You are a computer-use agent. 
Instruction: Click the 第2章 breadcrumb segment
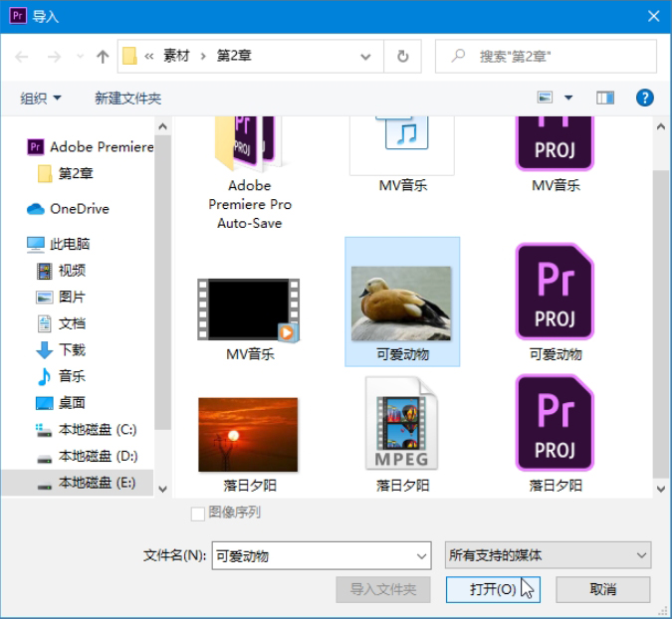(234, 56)
